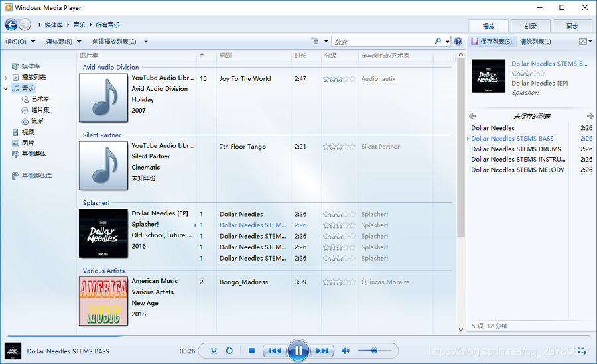
Task: Play Dollar Needles STEMS MELODY in playlist
Action: [517, 170]
